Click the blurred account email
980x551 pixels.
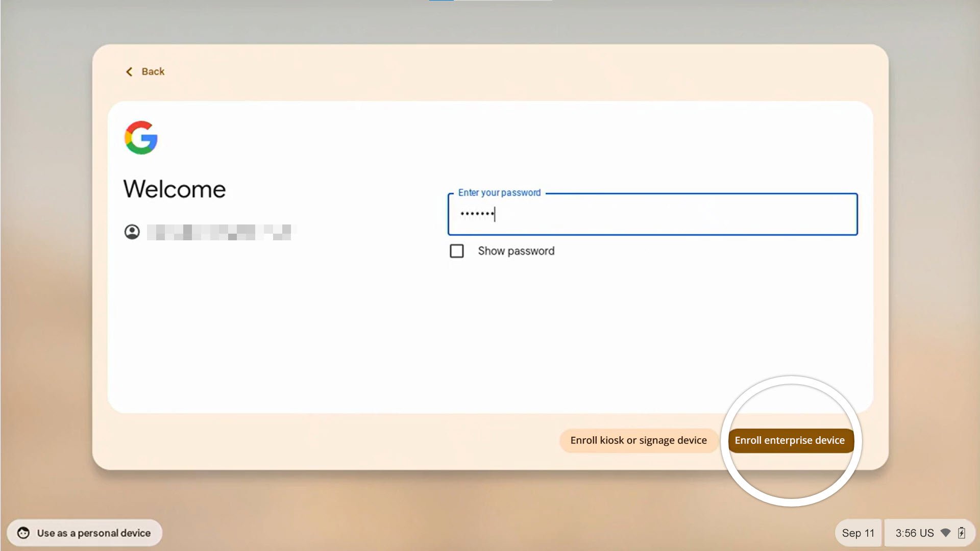tap(219, 232)
